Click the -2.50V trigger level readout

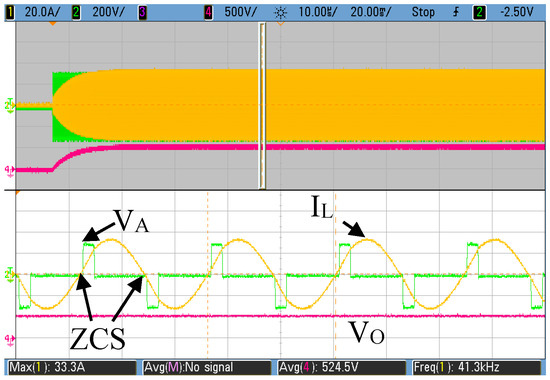(516, 13)
